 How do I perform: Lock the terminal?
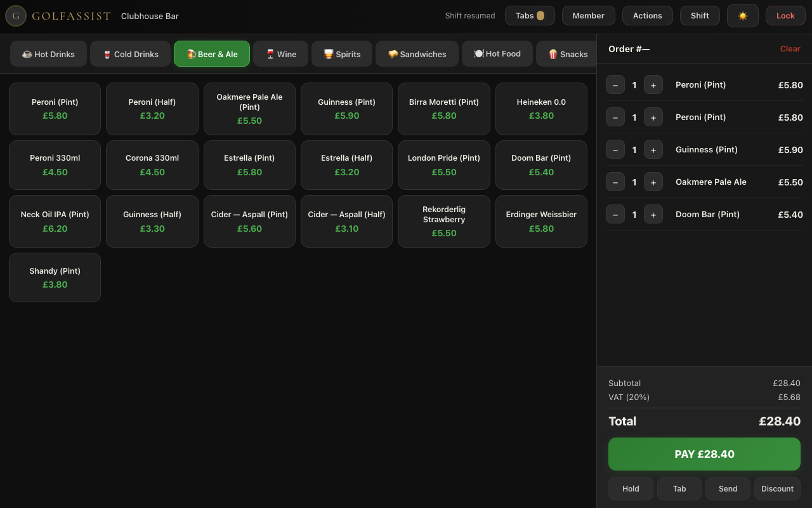point(785,15)
